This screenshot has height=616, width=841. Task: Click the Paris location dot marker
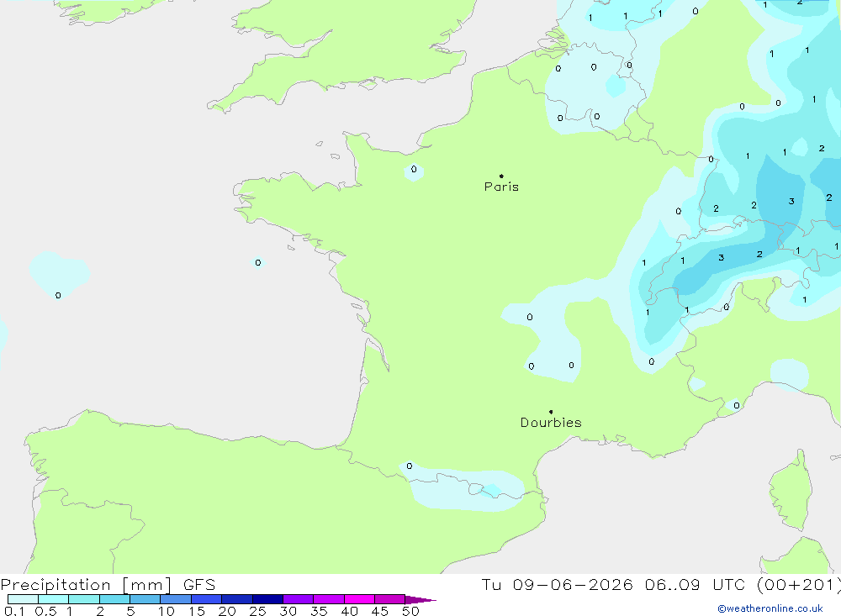pyautogui.click(x=501, y=176)
